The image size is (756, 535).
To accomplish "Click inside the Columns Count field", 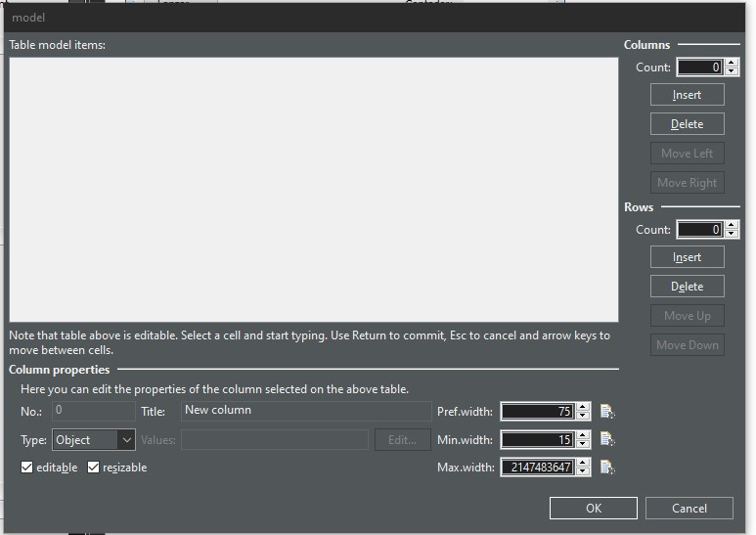I will 699,67.
